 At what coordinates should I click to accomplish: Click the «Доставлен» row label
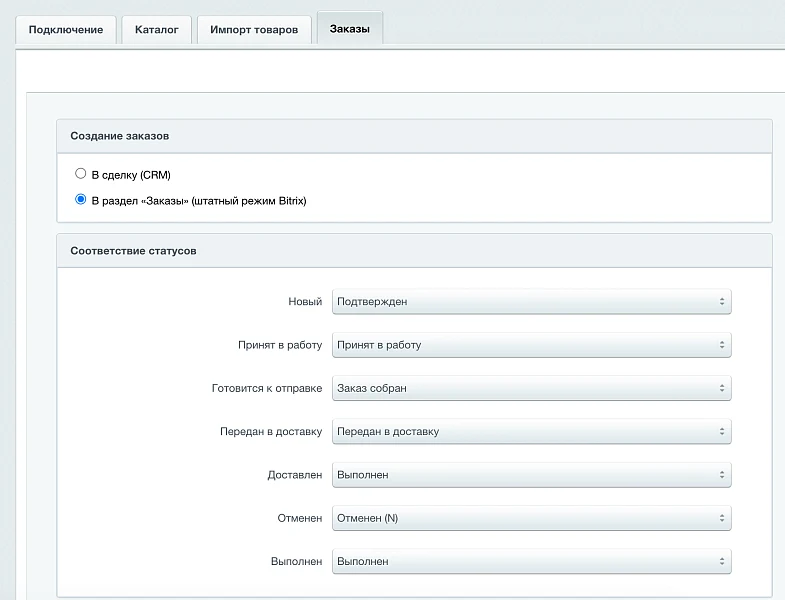pos(294,475)
